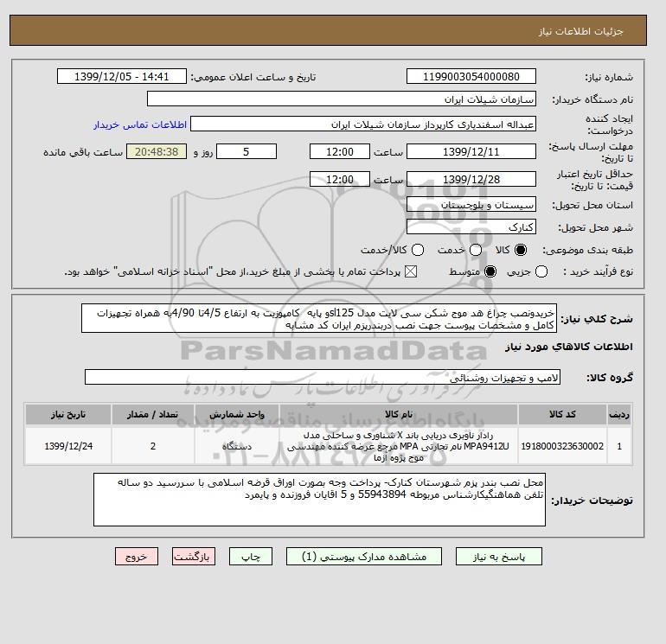Click the نوع فرآیند خرید label
This screenshot has height=644, width=666.
pos(599,271)
